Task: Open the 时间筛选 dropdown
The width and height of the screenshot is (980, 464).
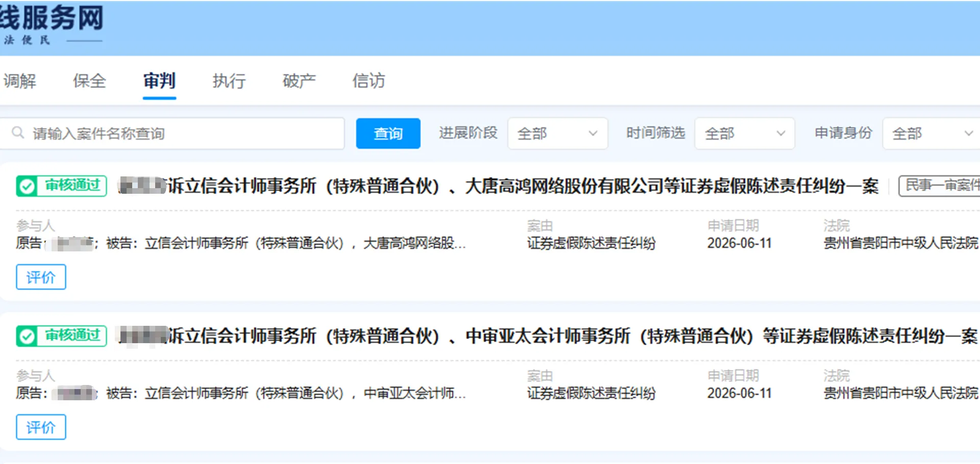Action: (x=745, y=134)
